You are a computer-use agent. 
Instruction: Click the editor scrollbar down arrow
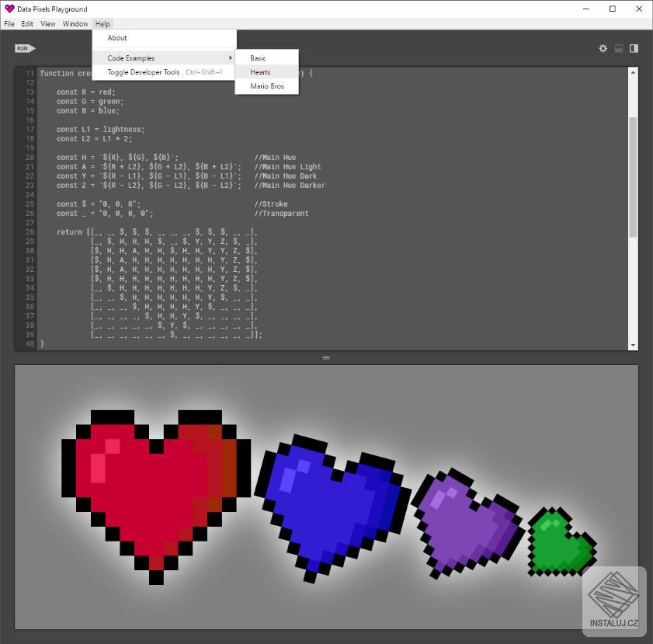(633, 346)
